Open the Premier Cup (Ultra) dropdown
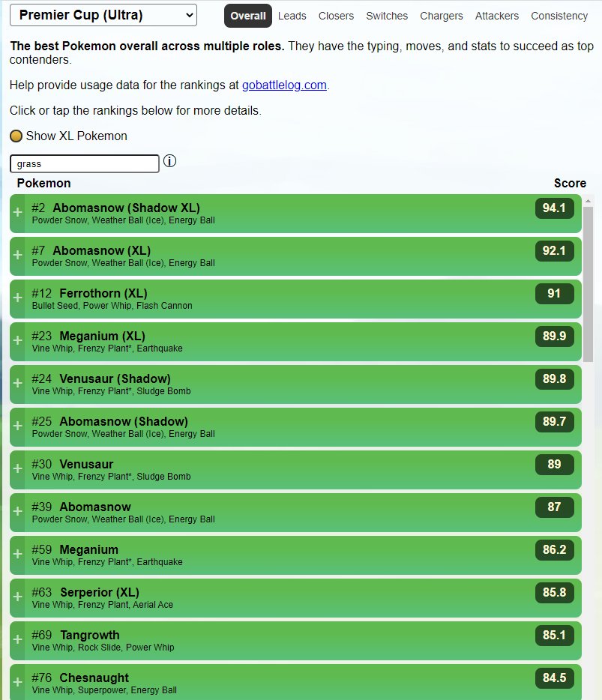Viewport: 602px width, 700px height. tap(103, 15)
